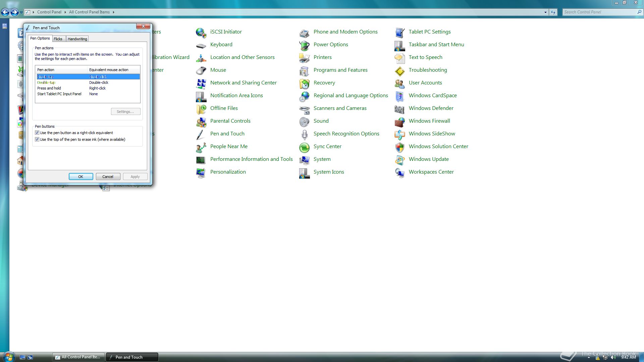Click the Windows Defender wall icon
Screen dimensions: 644x362
[399, 109]
